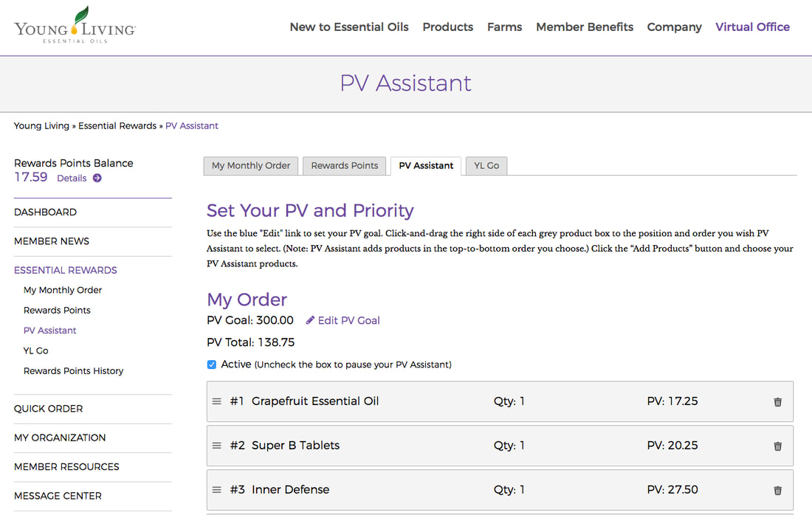Open MESSAGE CENTER from the sidebar
Viewport: 812px width, 515px height.
58,496
